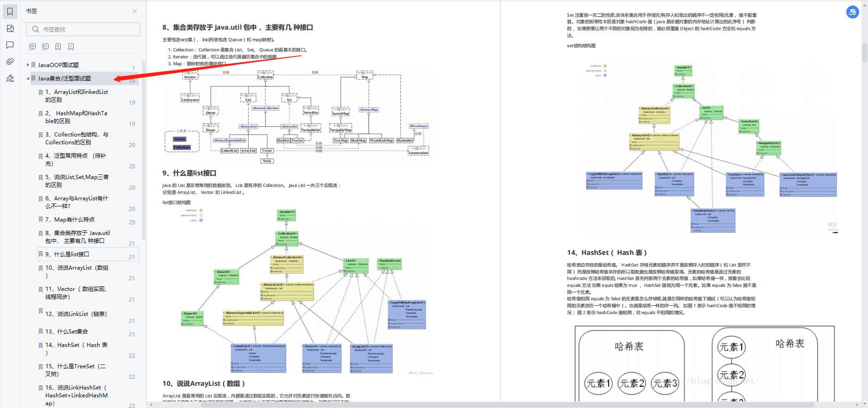The width and height of the screenshot is (868, 408).
Task: Click the list interface UML diagram
Action: [303, 291]
